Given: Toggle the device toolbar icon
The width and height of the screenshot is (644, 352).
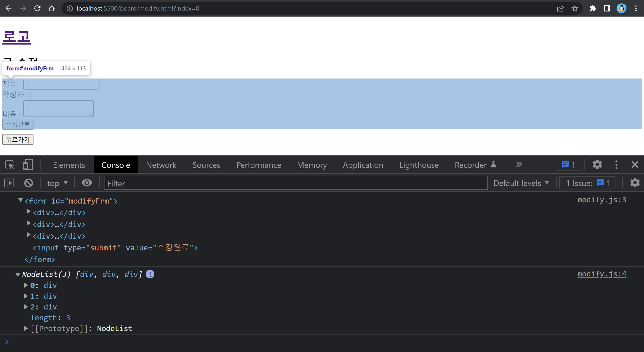Looking at the screenshot, I should [28, 165].
